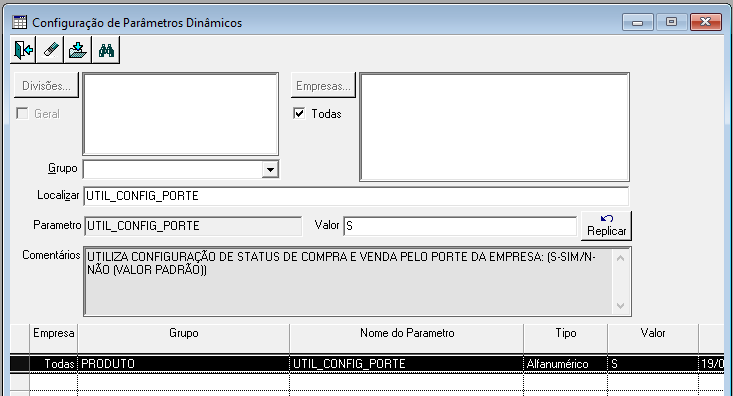The width and height of the screenshot is (733, 396).
Task: Click the binoculars search toolbar icon
Action: (106, 50)
